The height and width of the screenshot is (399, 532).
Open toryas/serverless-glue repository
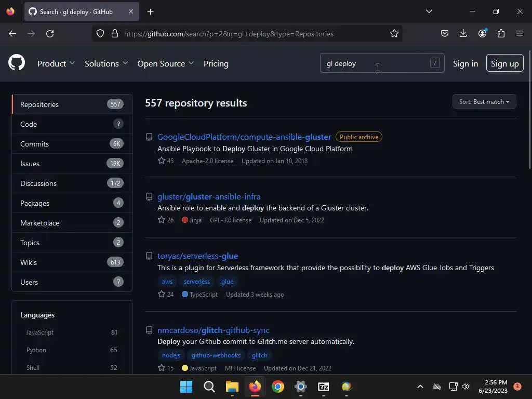198,256
